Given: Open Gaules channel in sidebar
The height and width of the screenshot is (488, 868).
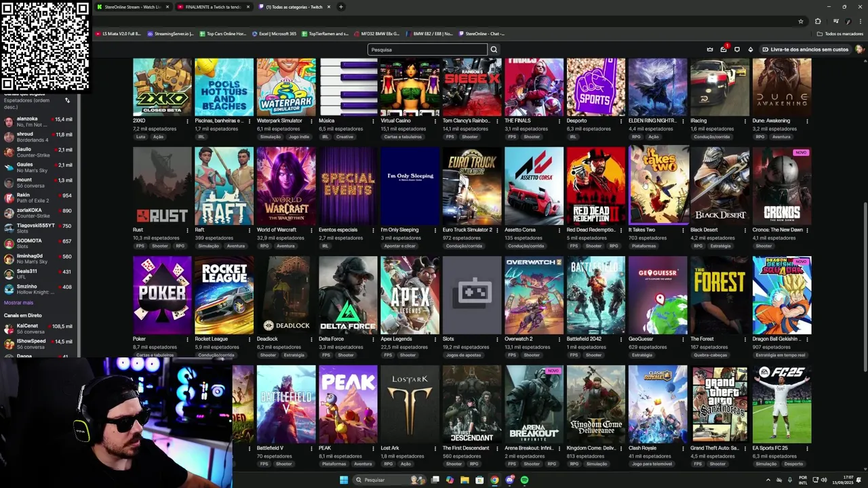Looking at the screenshot, I should [39, 167].
